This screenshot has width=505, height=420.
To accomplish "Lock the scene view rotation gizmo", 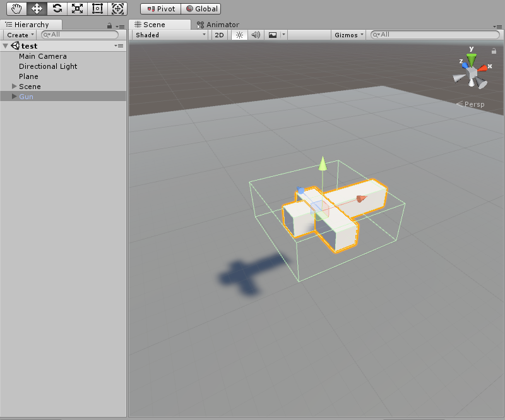I will pos(494,51).
